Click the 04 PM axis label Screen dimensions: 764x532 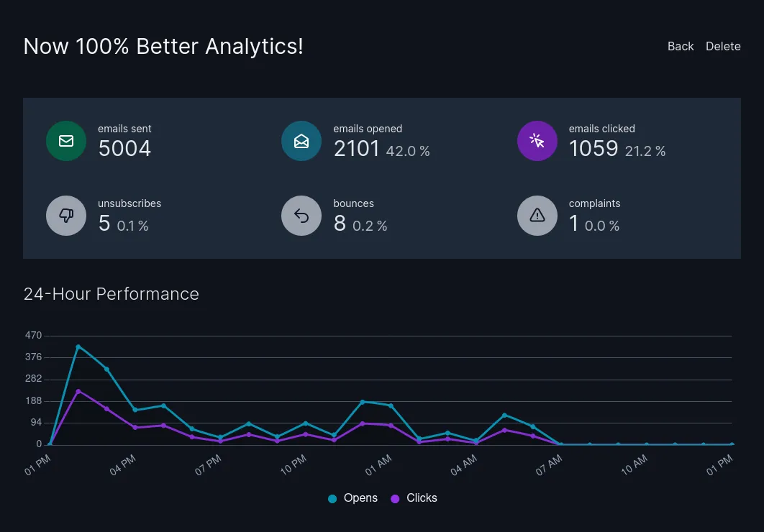point(122,464)
